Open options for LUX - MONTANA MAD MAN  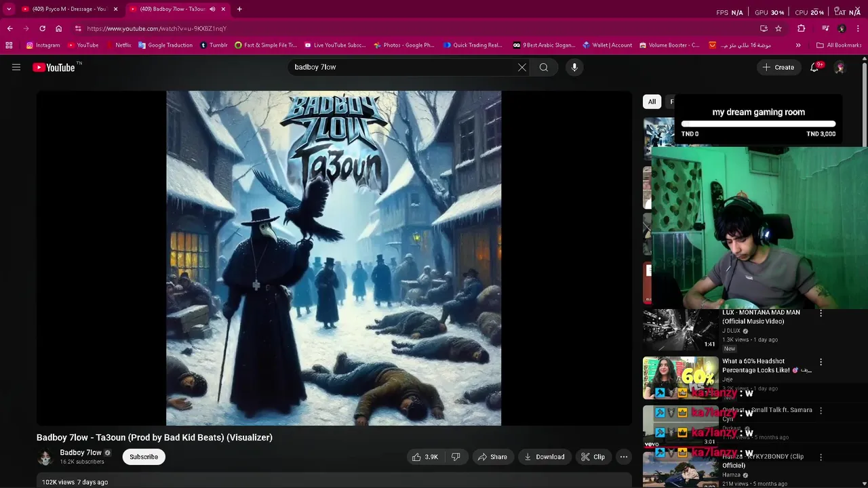(821, 313)
